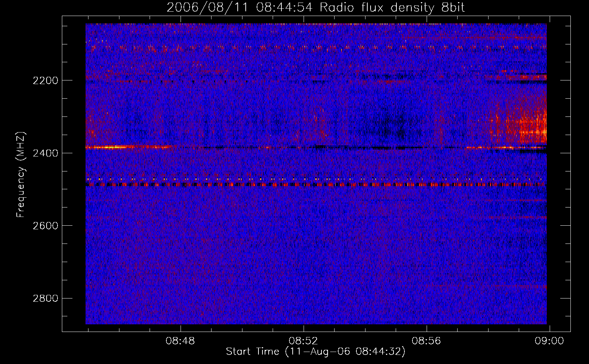Click the 08:52 time tick label
The height and width of the screenshot is (364, 589).
(x=303, y=341)
